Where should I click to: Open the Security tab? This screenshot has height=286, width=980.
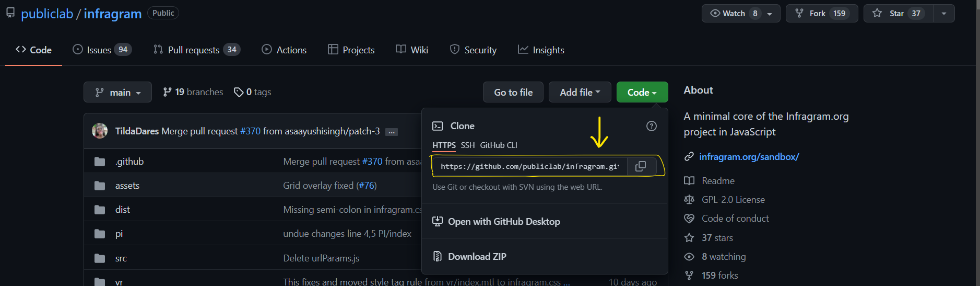[473, 50]
